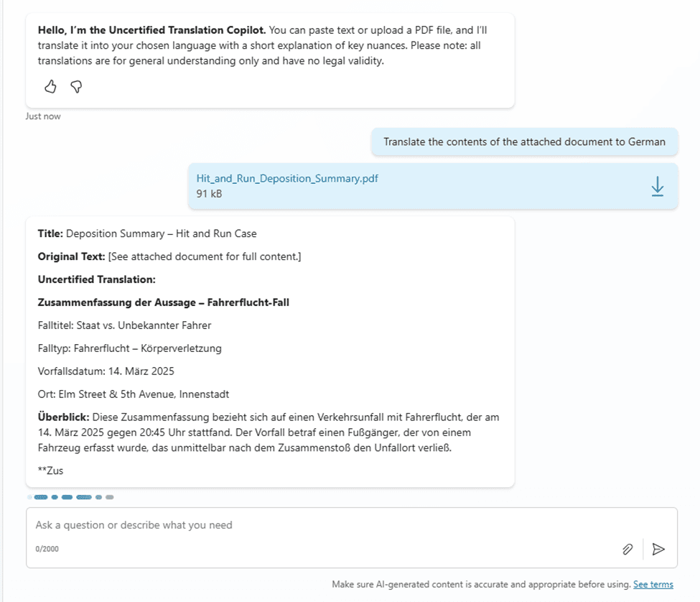Click the Zusammenfassung der Aussage bold title

tap(163, 302)
